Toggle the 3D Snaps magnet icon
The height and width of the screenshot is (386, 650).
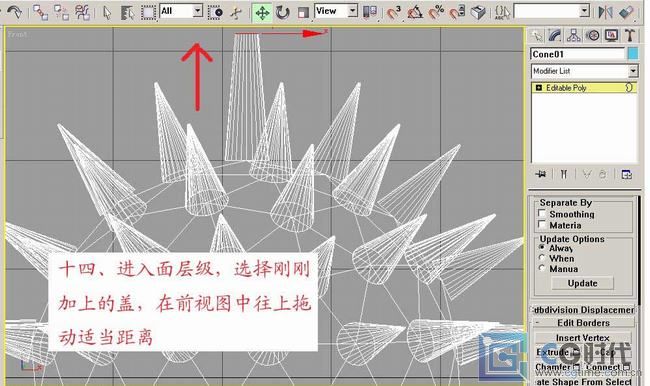click(393, 12)
